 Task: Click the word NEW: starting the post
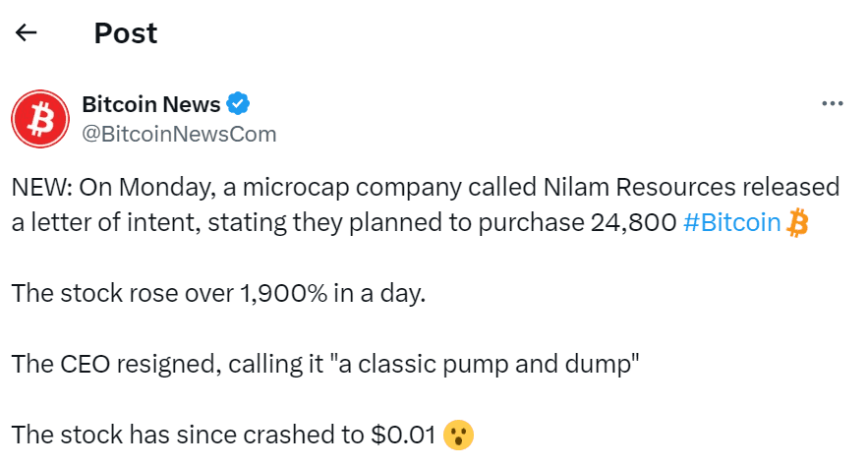pos(39,187)
